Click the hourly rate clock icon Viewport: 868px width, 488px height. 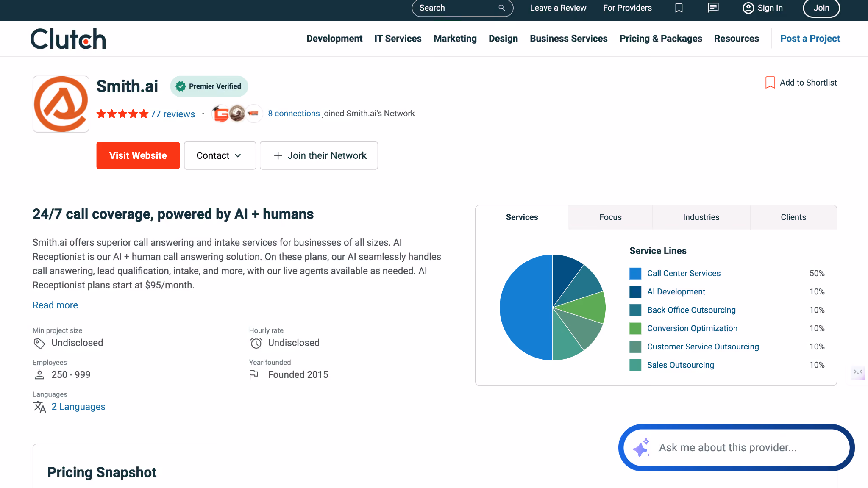click(x=256, y=343)
